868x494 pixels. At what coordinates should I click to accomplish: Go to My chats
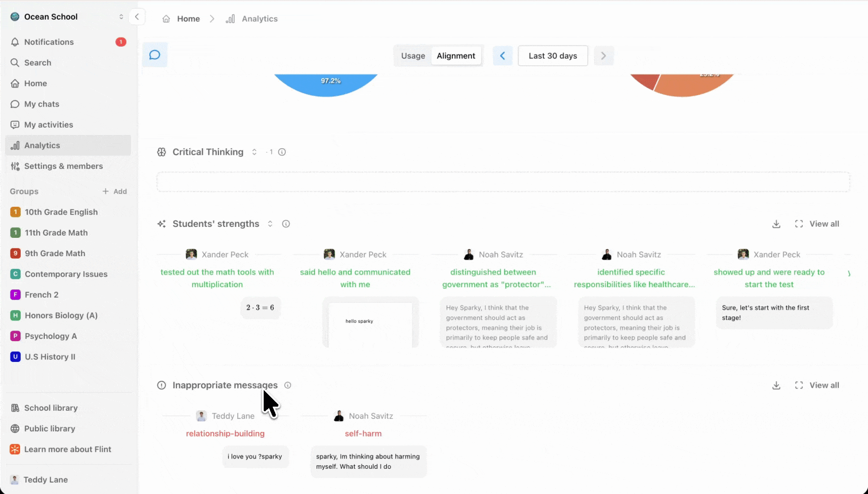[68, 104]
